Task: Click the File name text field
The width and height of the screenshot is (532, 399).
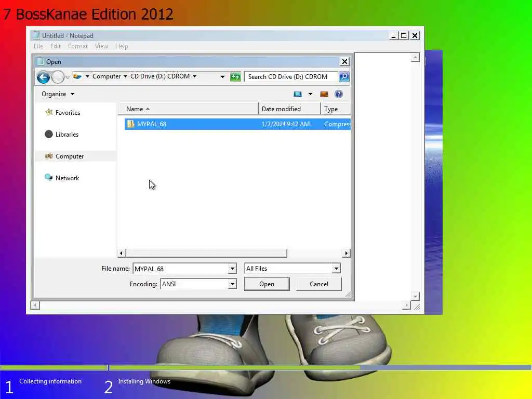Action: pyautogui.click(x=180, y=269)
